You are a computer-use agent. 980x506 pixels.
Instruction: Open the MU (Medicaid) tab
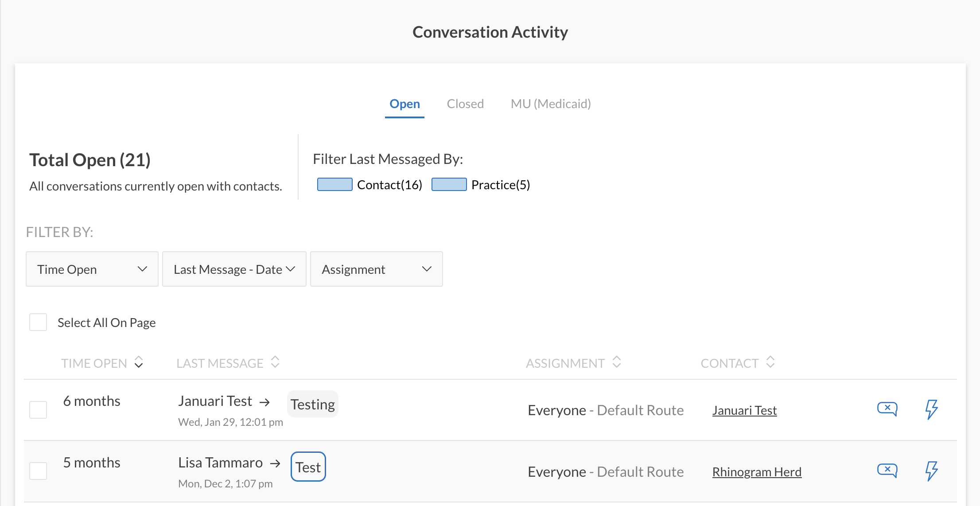pos(550,104)
